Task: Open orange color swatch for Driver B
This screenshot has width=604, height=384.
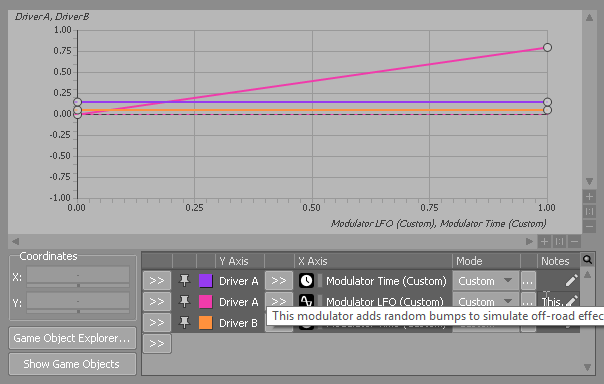Action: point(206,322)
